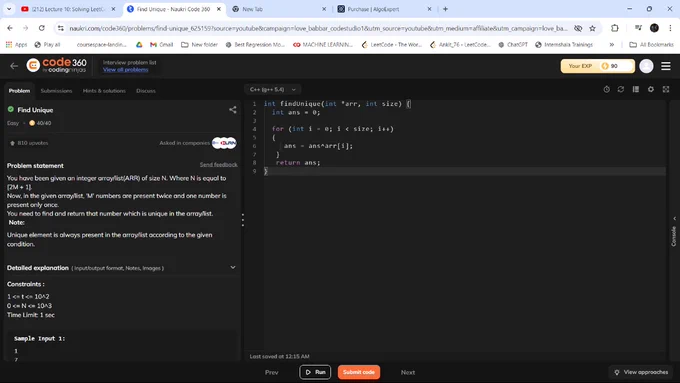Click the notes/layout icon above editor
680x383 pixels.
click(x=636, y=89)
